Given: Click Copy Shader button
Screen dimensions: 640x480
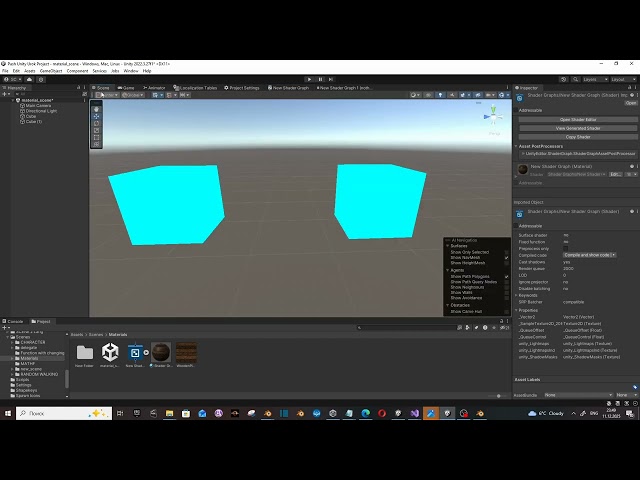Looking at the screenshot, I should coord(578,137).
